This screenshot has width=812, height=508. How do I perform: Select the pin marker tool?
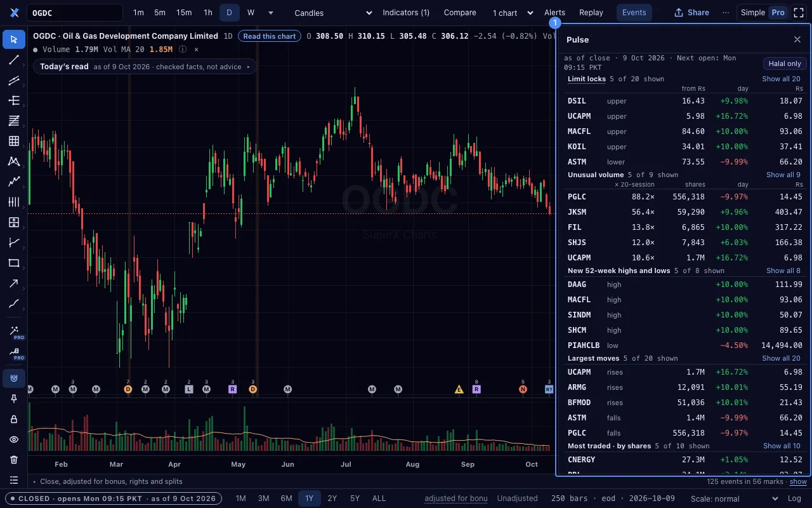[14, 399]
